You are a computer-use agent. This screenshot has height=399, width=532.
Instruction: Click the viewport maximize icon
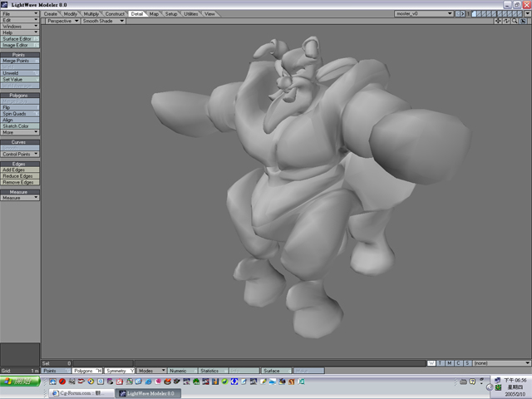point(523,21)
